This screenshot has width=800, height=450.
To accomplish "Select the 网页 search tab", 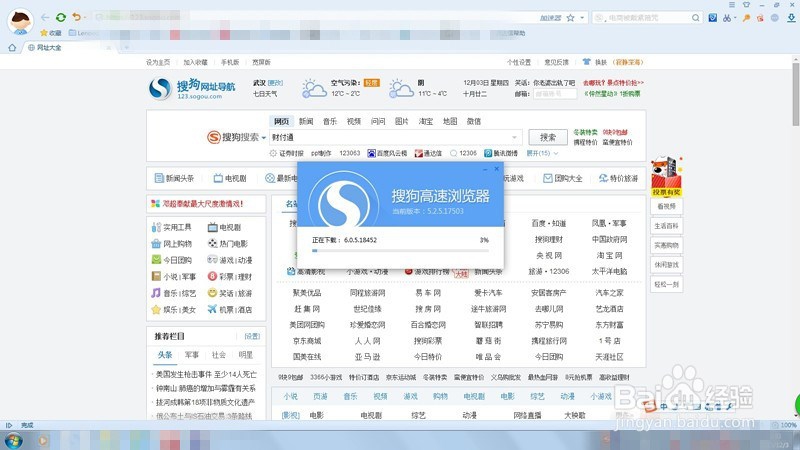I will point(281,121).
